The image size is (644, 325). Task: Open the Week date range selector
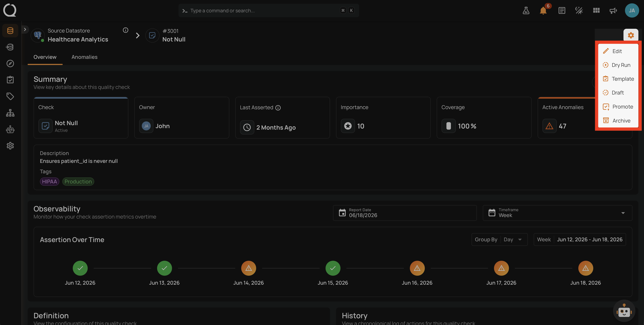[579, 239]
